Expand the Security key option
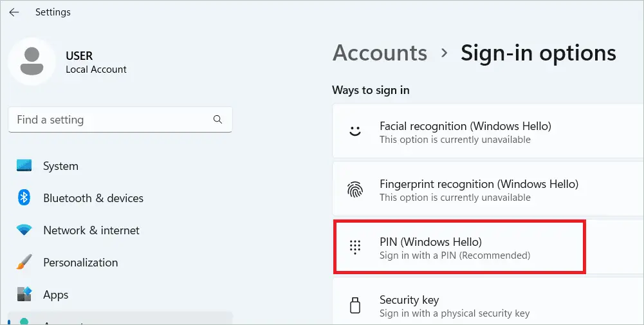 click(488, 301)
